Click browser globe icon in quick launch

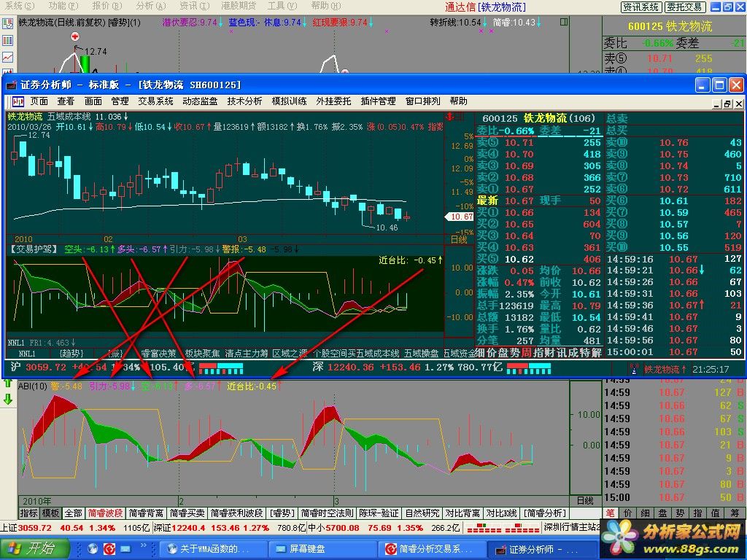point(93,549)
